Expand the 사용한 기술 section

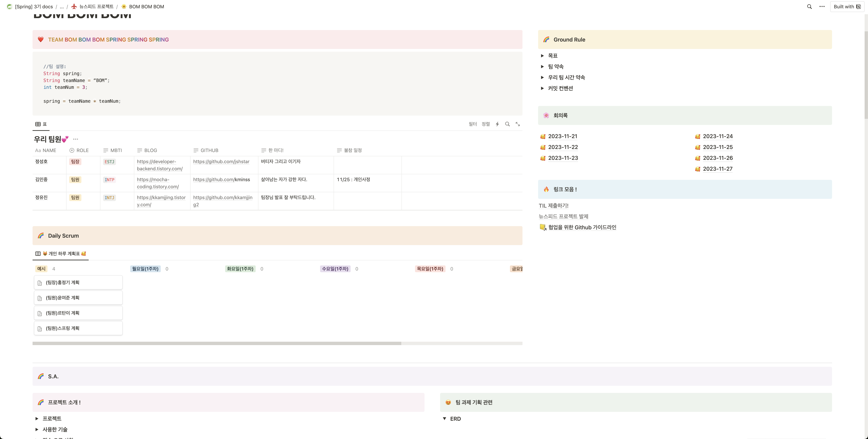37,430
